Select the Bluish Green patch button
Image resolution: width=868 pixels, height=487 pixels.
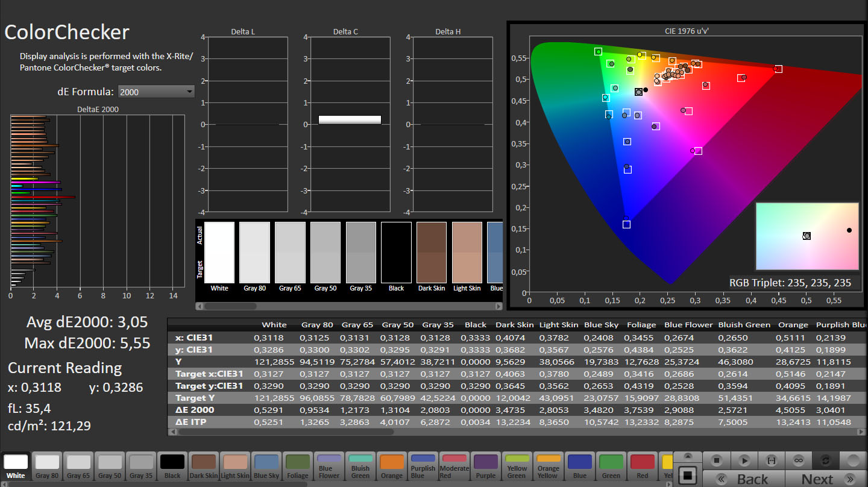(360, 467)
